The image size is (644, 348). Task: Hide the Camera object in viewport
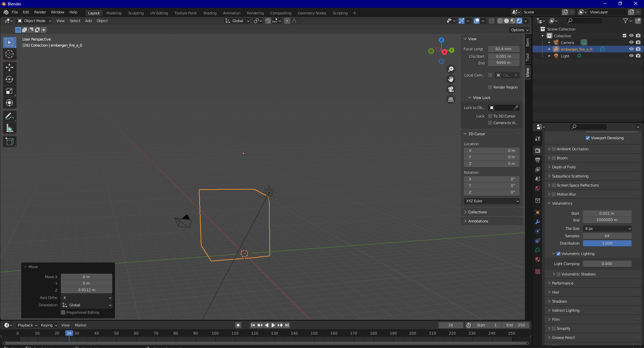pos(631,42)
